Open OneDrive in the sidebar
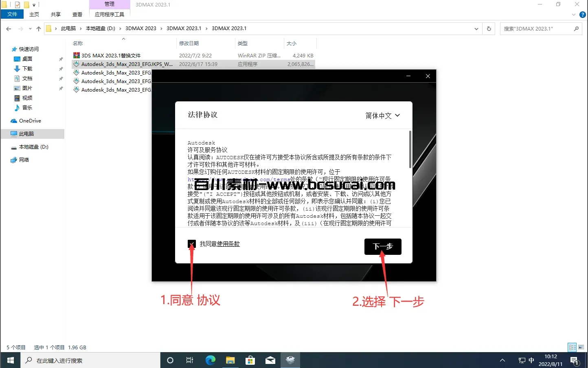This screenshot has width=588, height=368. point(30,120)
